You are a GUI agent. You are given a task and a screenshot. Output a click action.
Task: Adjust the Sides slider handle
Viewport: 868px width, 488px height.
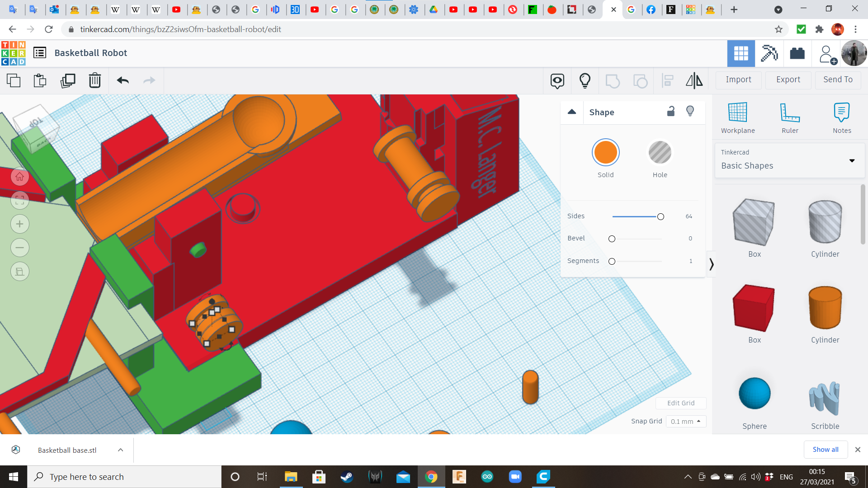[660, 216]
